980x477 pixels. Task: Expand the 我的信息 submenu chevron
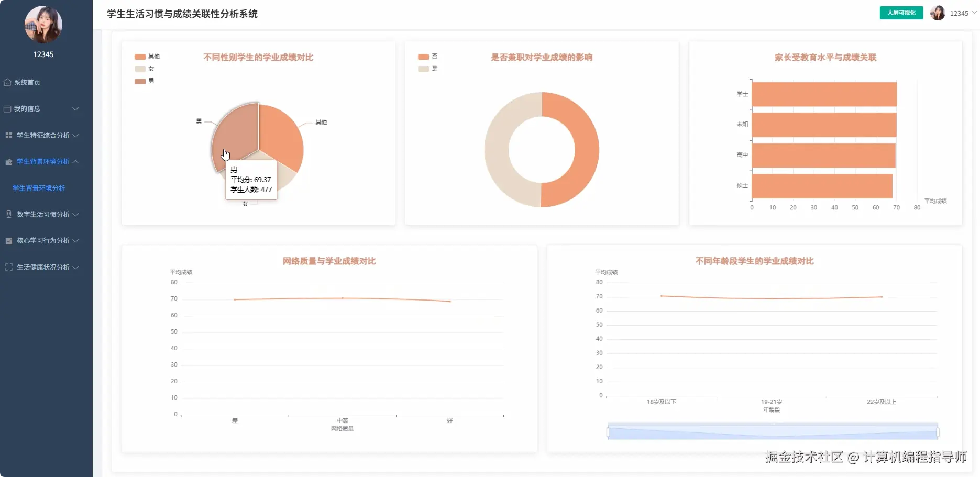point(75,109)
